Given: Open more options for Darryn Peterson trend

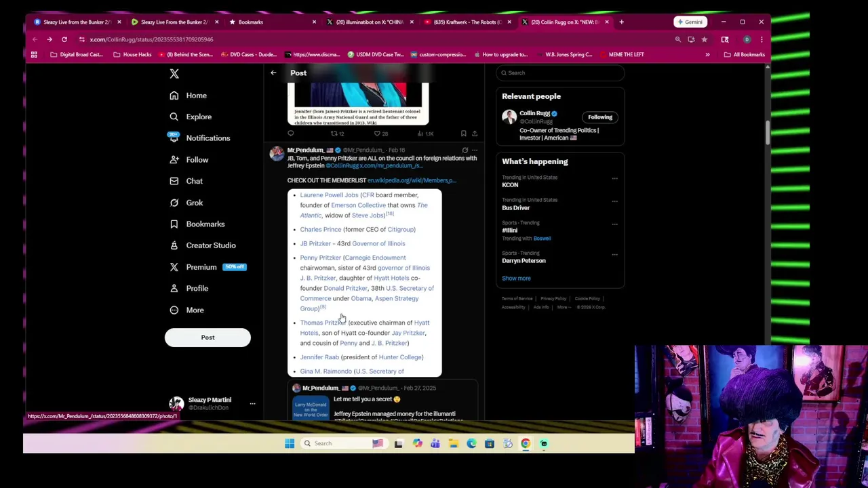Looking at the screenshot, I should [614, 254].
